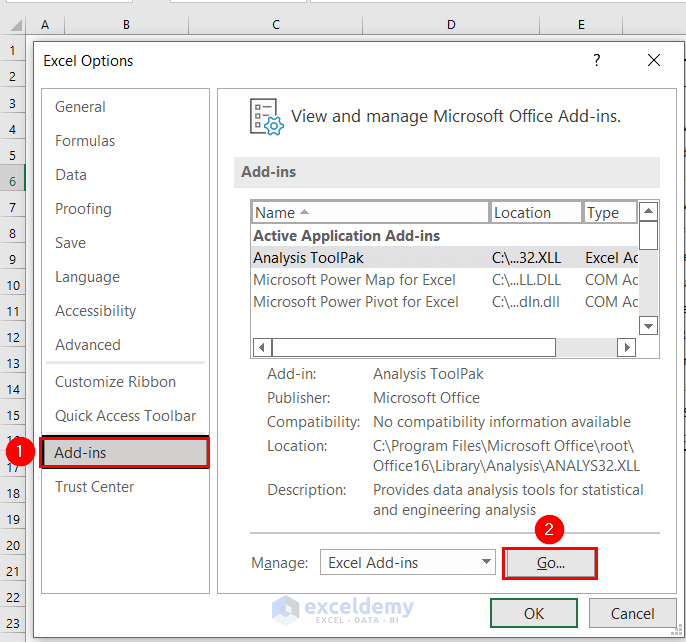686x642 pixels.
Task: Select column B header in worksheet
Action: coord(126,25)
